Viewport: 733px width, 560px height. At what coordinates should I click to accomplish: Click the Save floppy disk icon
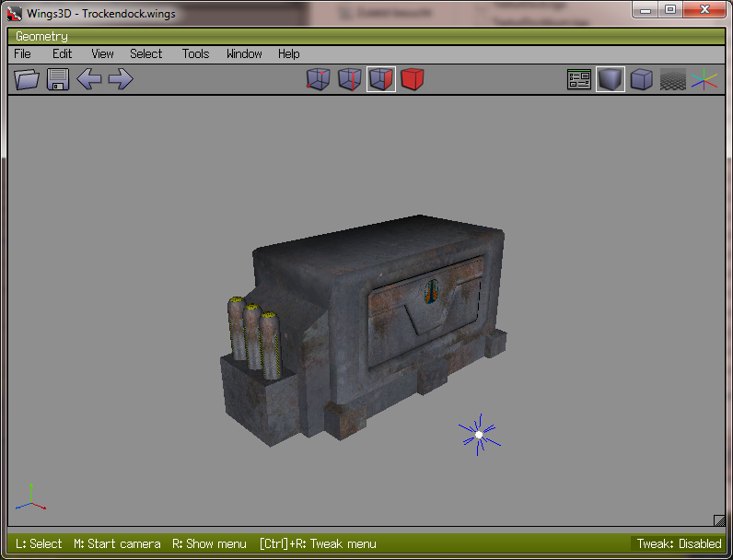[58, 80]
